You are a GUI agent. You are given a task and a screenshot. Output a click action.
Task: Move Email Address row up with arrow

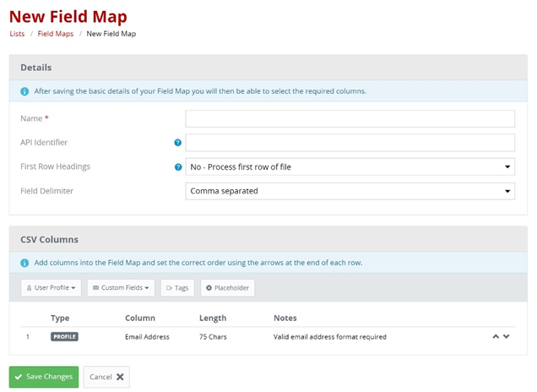pos(496,336)
